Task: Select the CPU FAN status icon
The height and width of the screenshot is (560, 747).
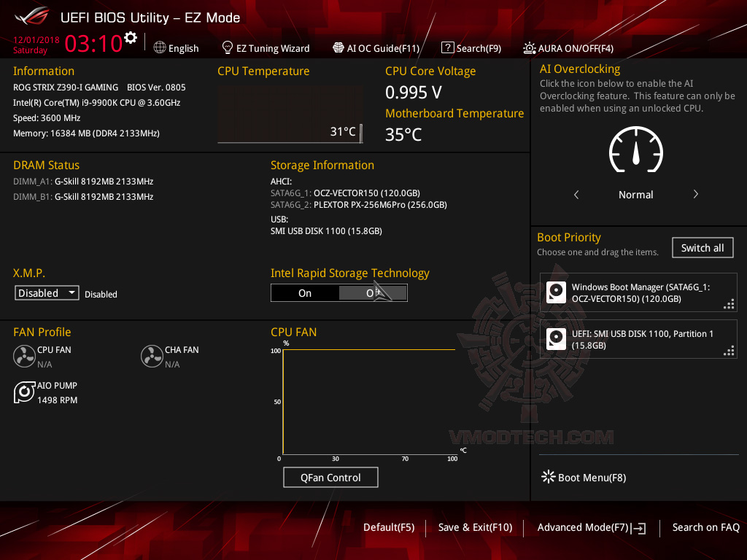Action: (x=24, y=357)
